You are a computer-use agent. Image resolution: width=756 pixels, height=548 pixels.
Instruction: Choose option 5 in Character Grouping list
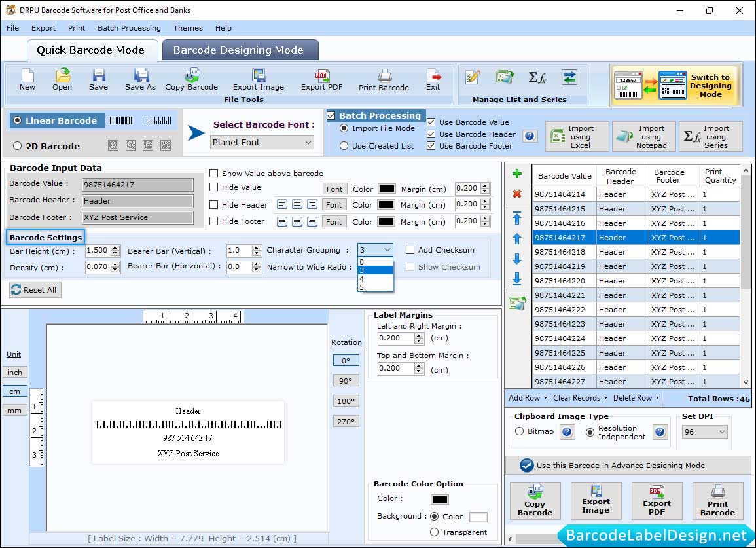pos(375,287)
